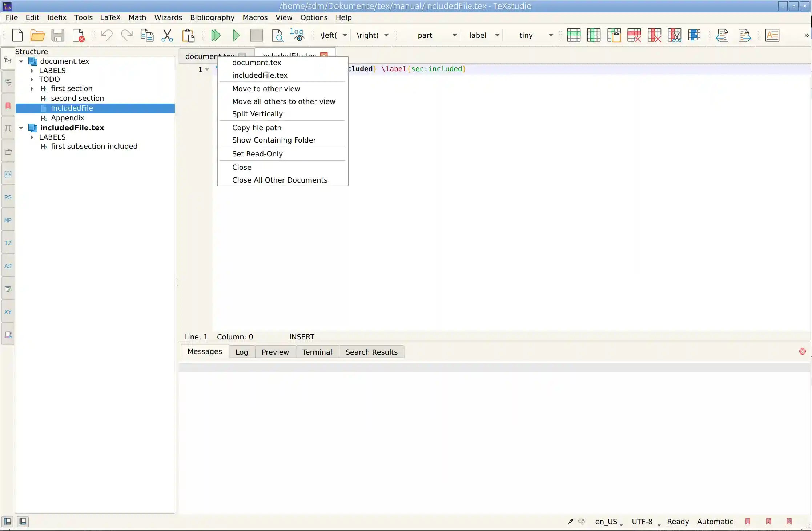Screen dimensions: 812x531
Task: Jump to bookmark 1 in the status bar
Action: [x=748, y=522]
